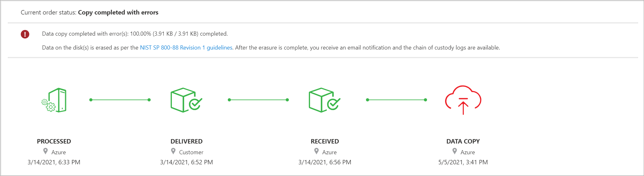Click the red error alert icon

25,34
